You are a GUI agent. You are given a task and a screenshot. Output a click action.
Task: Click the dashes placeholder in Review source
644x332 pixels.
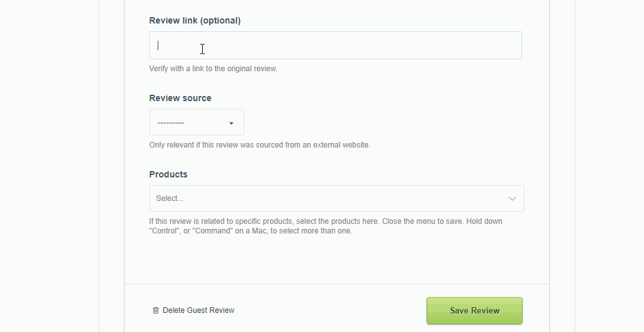(171, 123)
